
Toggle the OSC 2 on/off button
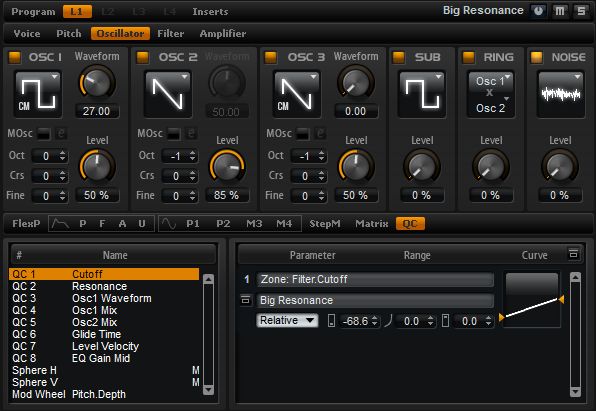pos(143,57)
